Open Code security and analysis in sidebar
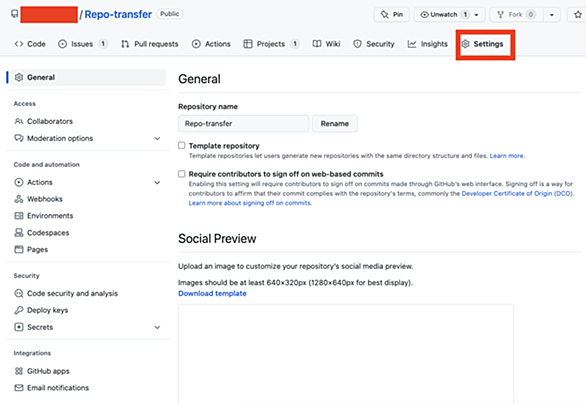This screenshot has width=586, height=404. coord(72,293)
